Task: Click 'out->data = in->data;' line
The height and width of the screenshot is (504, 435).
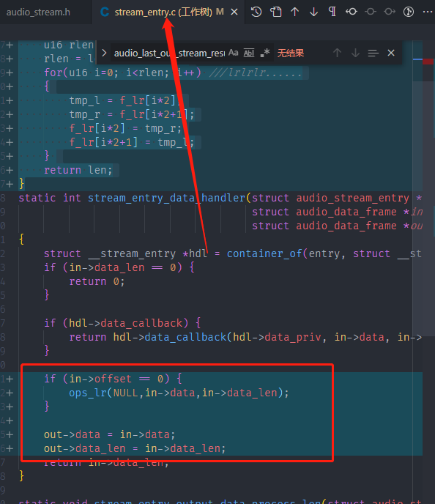Action: coord(110,434)
